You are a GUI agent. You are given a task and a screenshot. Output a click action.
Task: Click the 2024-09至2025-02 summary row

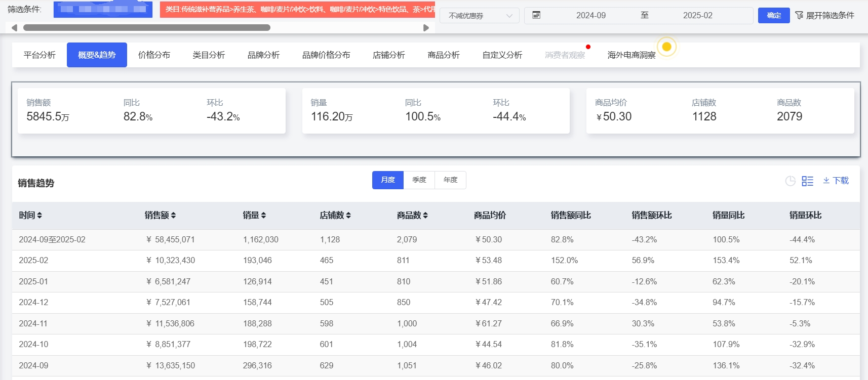[436, 240]
